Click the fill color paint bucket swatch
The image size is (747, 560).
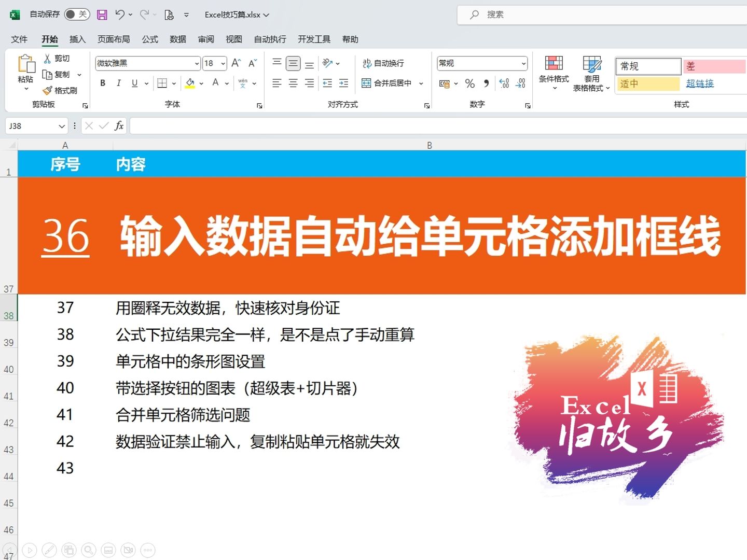(x=190, y=83)
